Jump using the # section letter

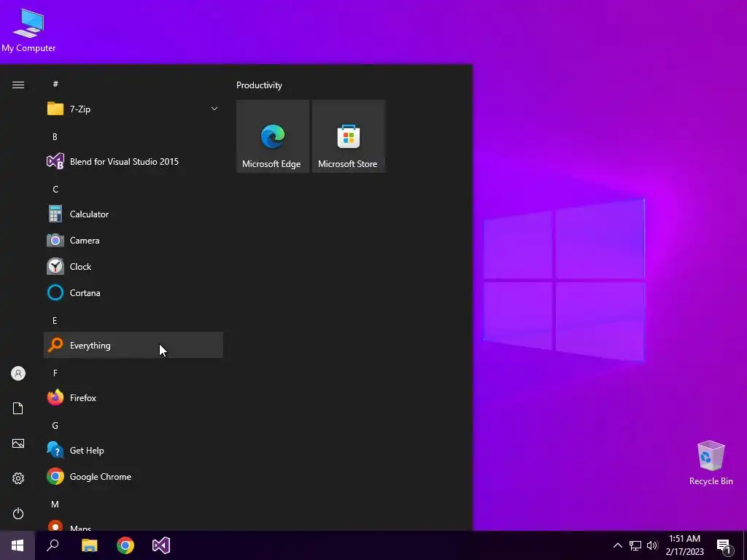(55, 84)
